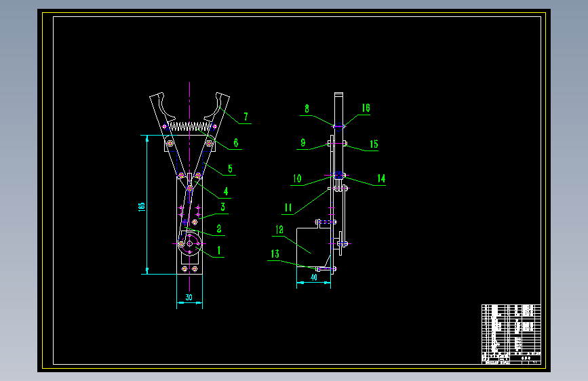Select callout number 14
The image size is (588, 381).
coord(381,178)
